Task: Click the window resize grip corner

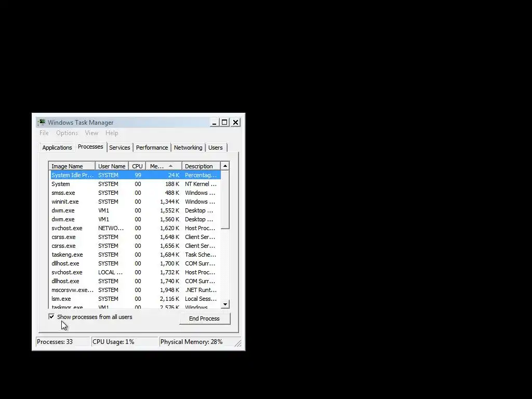Action: (x=238, y=343)
